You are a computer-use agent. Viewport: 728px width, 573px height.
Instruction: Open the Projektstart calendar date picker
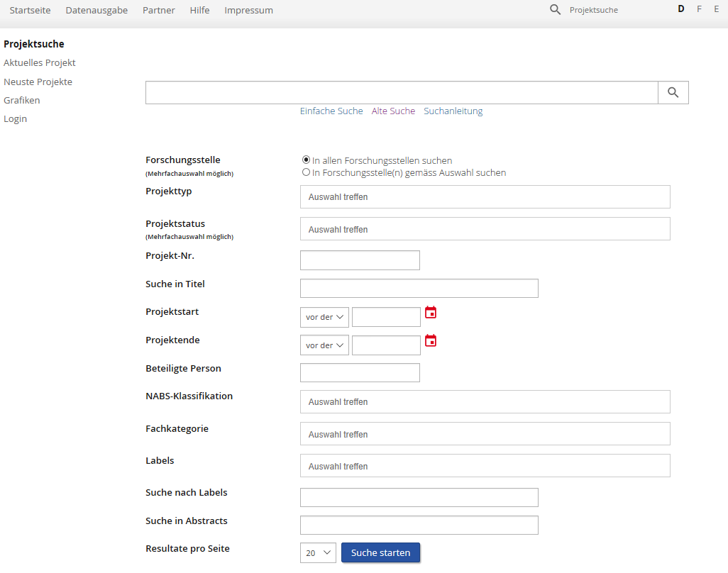tap(431, 313)
